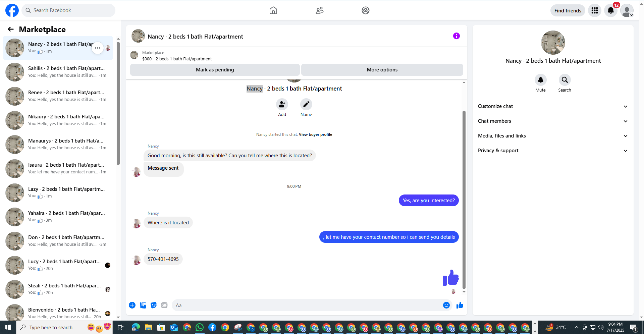Open the three-dot menu on Nancy's conversation
Image resolution: width=644 pixels, height=334 pixels.
[x=98, y=48]
